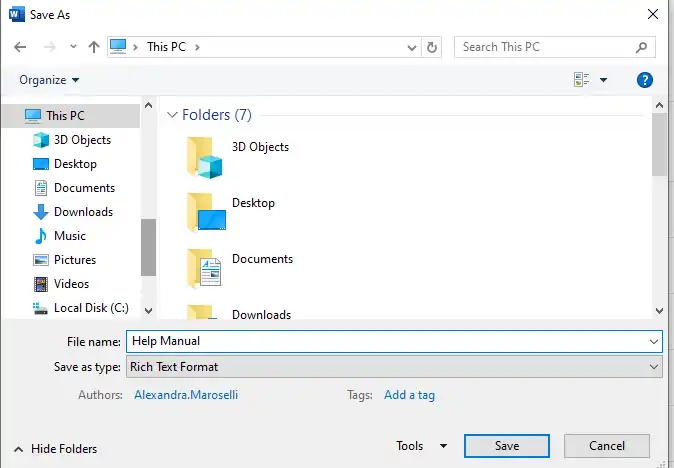Viewport: 674px width, 468px height.
Task: Select Documents in the sidebar
Action: (74, 188)
